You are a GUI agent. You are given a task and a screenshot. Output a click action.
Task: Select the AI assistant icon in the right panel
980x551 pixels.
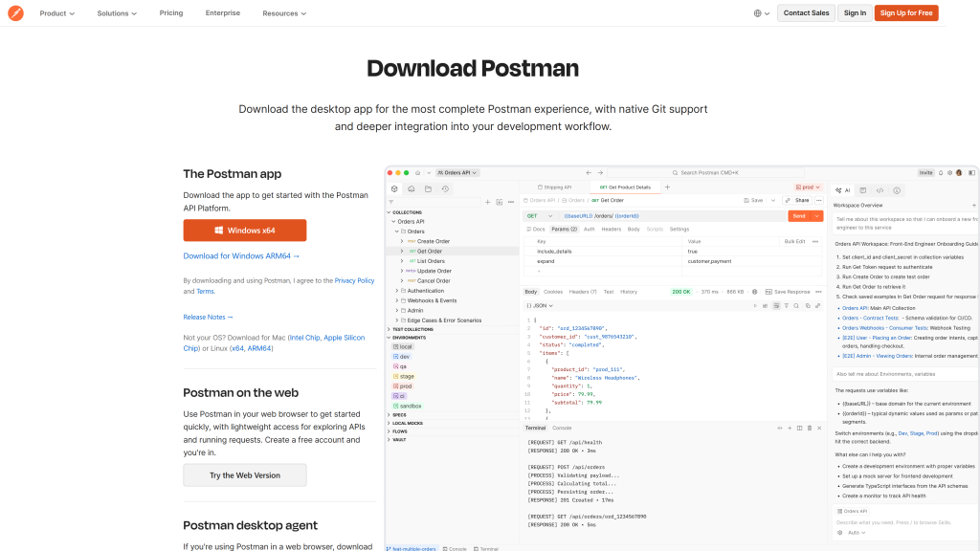pos(842,190)
